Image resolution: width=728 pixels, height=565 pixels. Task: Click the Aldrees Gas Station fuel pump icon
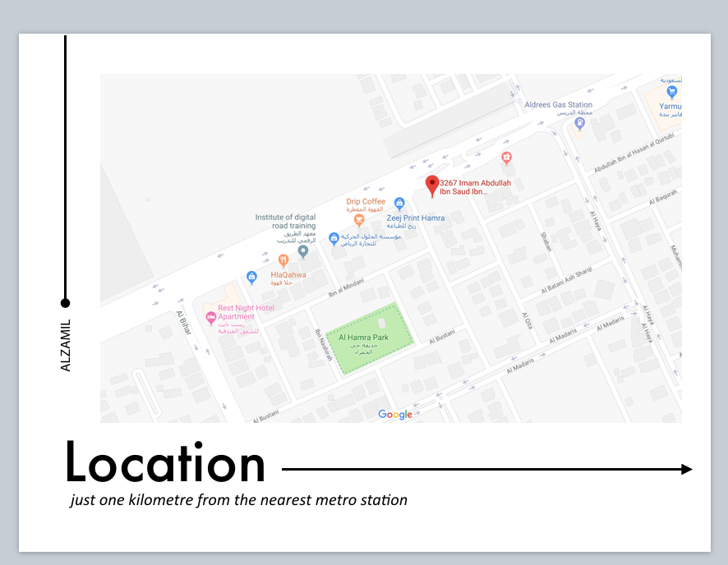click(x=579, y=122)
